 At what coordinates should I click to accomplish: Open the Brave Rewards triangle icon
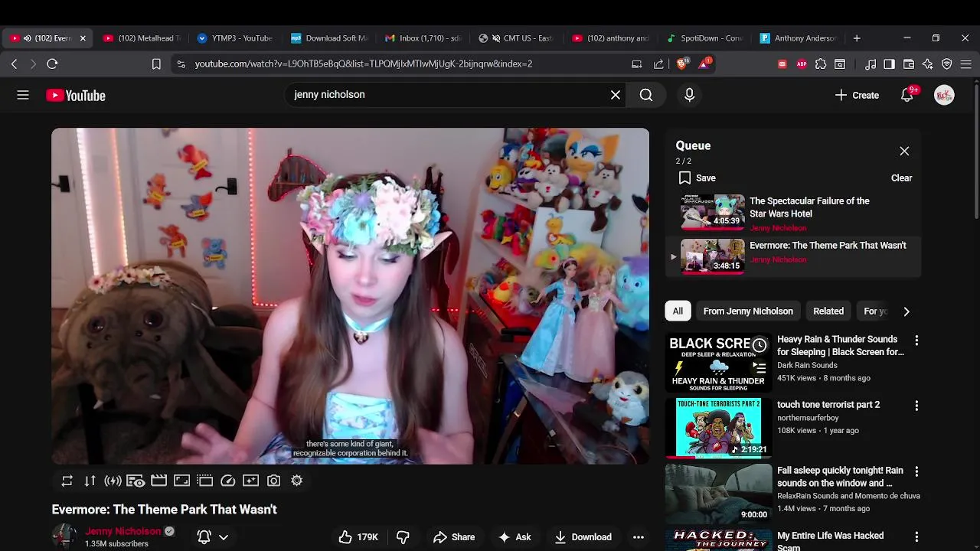click(x=704, y=64)
